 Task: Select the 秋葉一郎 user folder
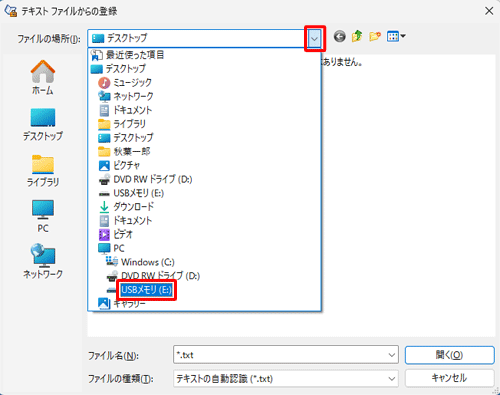(x=205, y=152)
